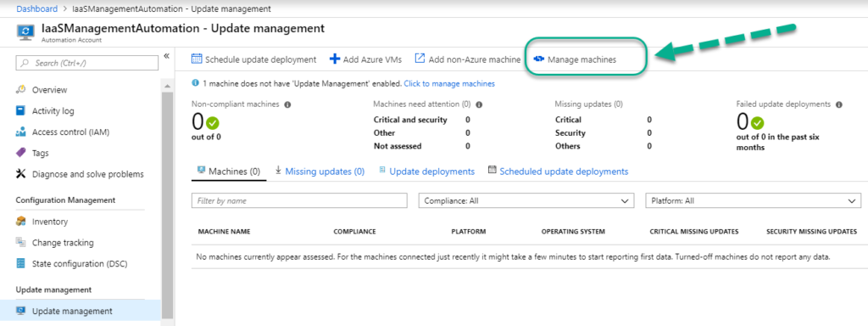
Task: Collapse the sidebar with the double chevron
Action: point(167,56)
